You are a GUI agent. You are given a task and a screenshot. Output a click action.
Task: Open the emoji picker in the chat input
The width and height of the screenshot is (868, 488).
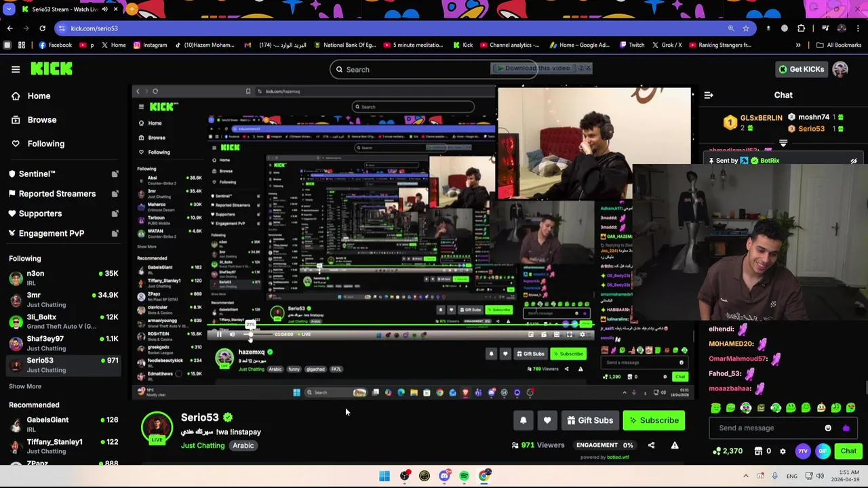pos(828,428)
